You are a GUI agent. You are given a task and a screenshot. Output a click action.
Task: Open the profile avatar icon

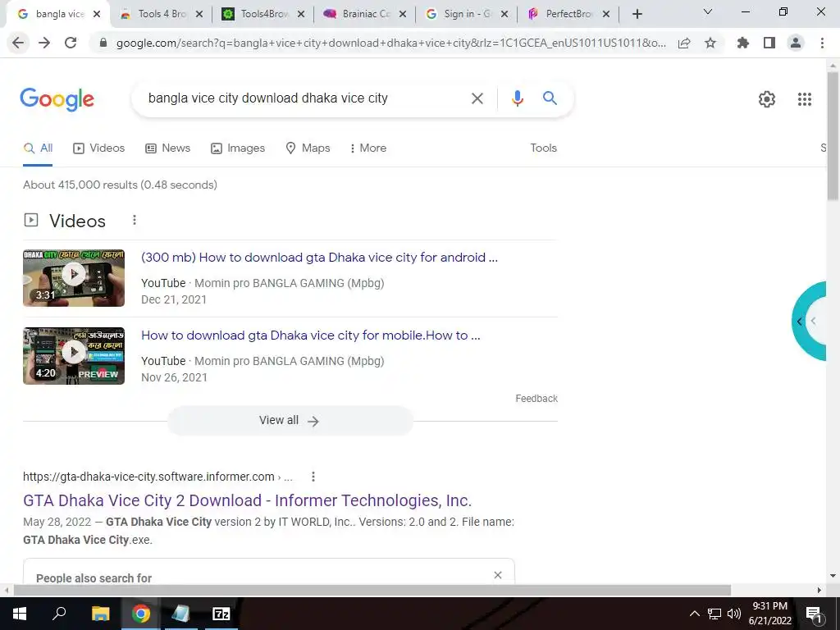coord(796,43)
